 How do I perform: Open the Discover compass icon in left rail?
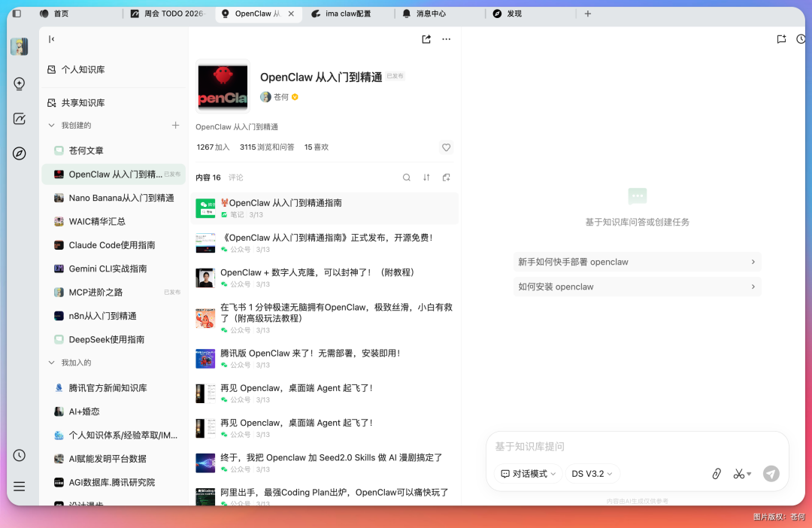coord(19,153)
